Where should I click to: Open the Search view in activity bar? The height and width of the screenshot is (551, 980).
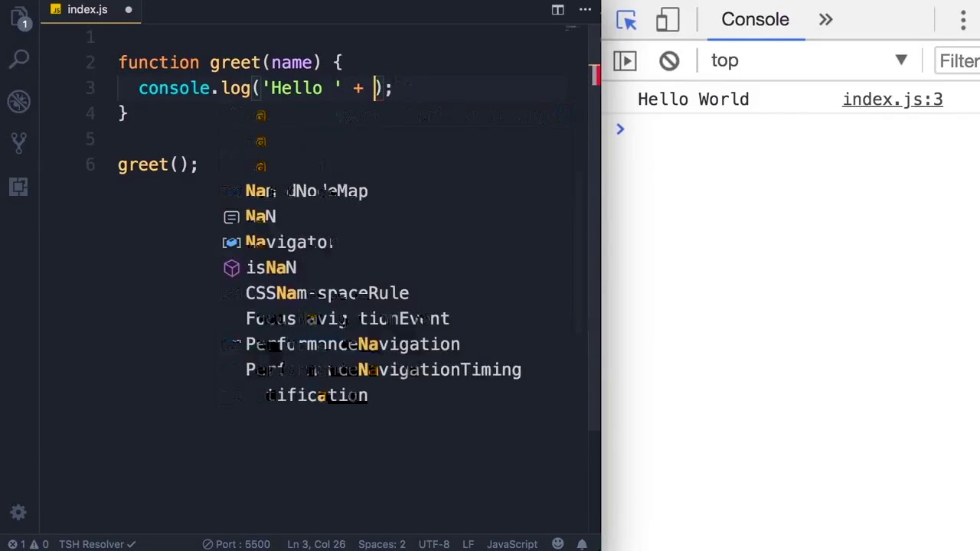click(x=19, y=59)
